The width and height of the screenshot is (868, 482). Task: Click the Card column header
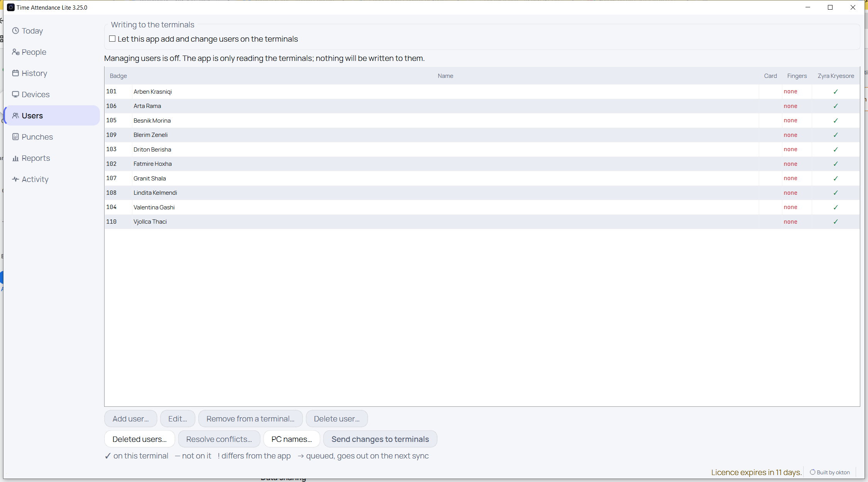pyautogui.click(x=770, y=76)
